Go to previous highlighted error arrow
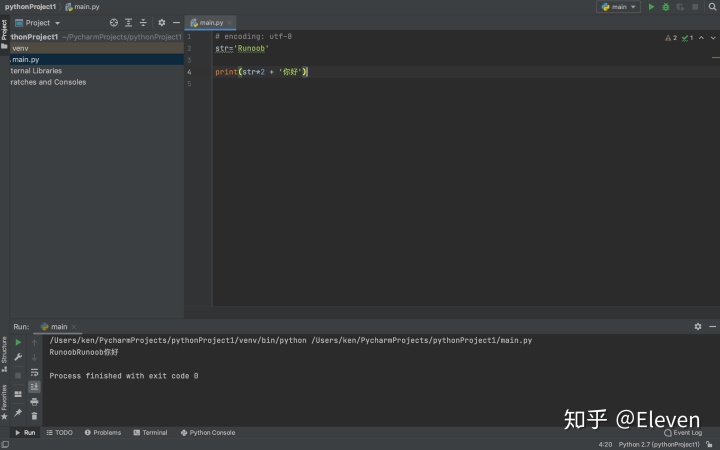 click(x=701, y=38)
